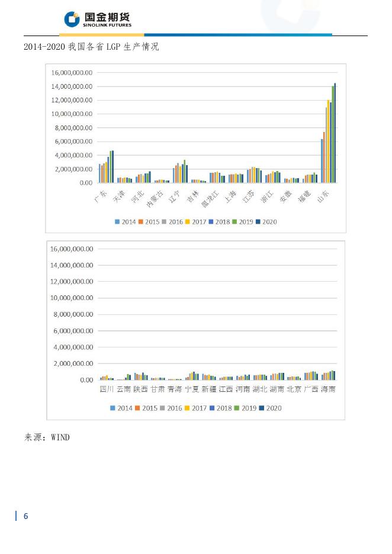Click the 广东 label on the top chart axis
This screenshot has width=392, height=554.
click(101, 197)
